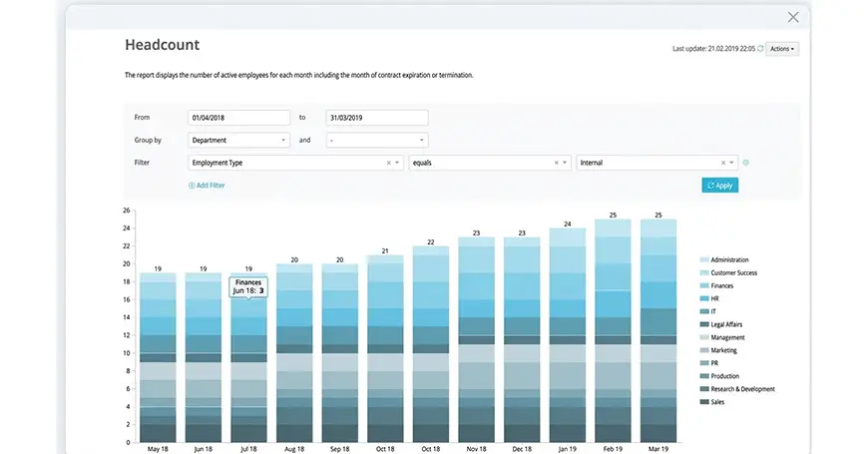The image size is (868, 454).
Task: Clear the Employment Type filter selection
Action: tap(389, 163)
